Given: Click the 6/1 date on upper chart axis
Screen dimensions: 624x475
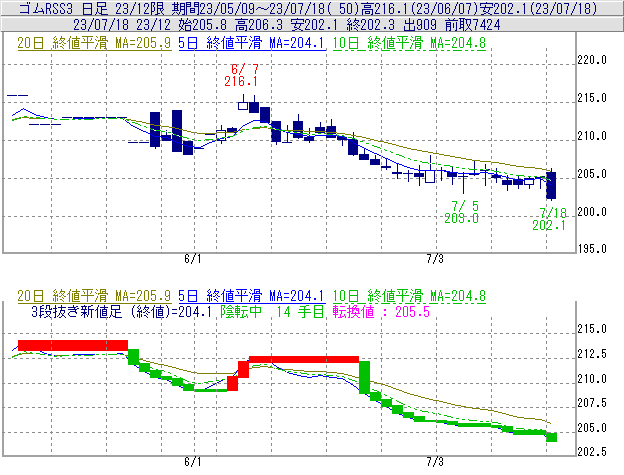Looking at the screenshot, I should click(x=193, y=259).
